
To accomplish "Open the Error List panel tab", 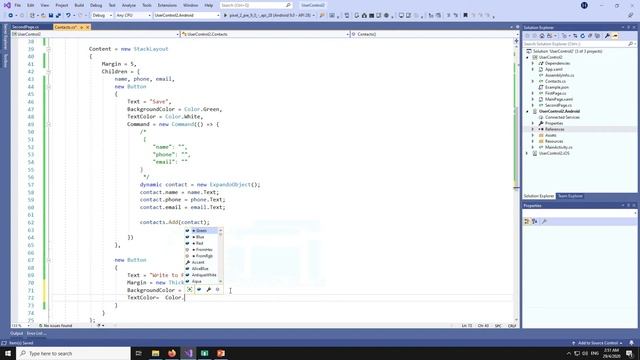I will (x=36, y=333).
